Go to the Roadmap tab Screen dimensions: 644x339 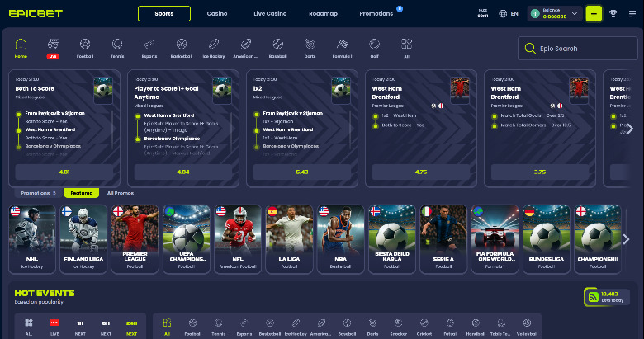pyautogui.click(x=323, y=13)
